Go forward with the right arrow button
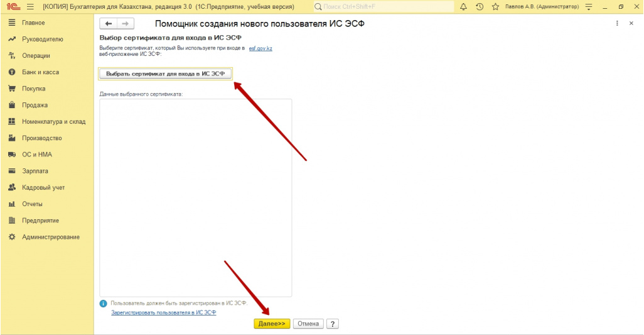 coord(126,24)
